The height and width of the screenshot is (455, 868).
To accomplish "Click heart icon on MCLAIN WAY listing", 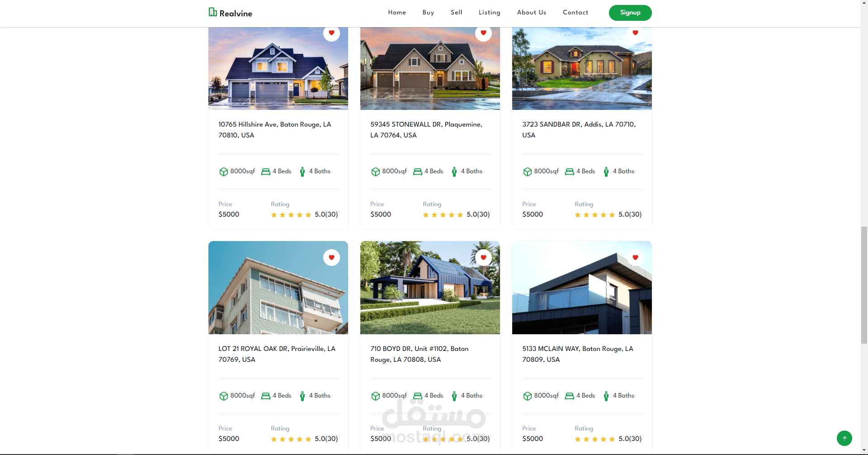I will coord(635,257).
